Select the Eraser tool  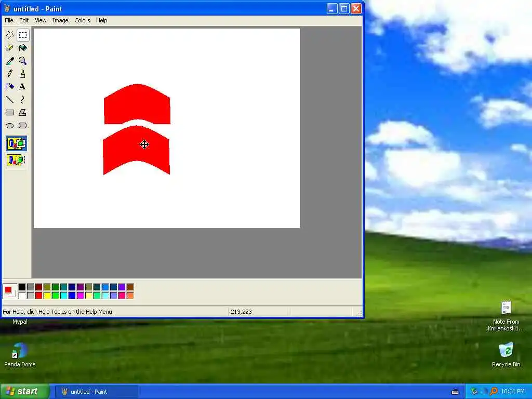click(10, 48)
